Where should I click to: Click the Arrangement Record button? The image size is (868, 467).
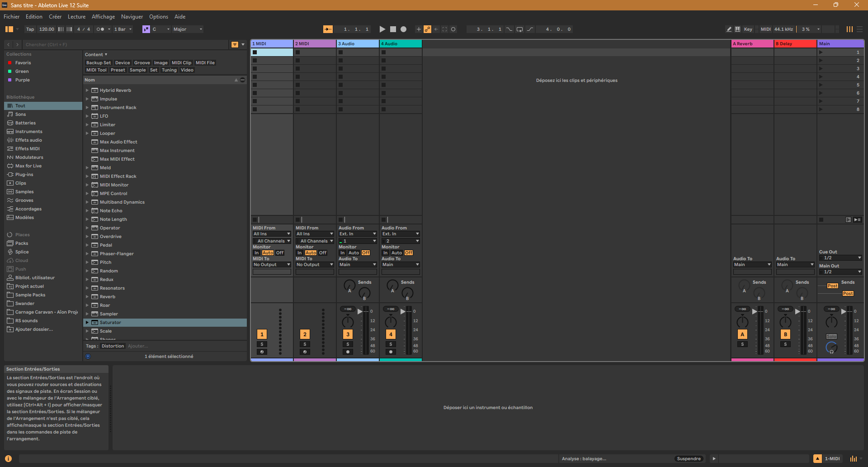pyautogui.click(x=404, y=29)
